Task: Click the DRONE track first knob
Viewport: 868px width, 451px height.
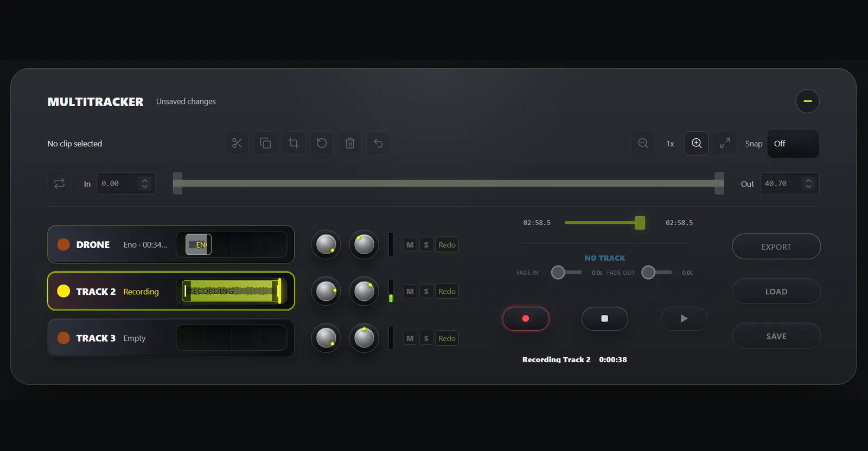Action: pyautogui.click(x=326, y=244)
